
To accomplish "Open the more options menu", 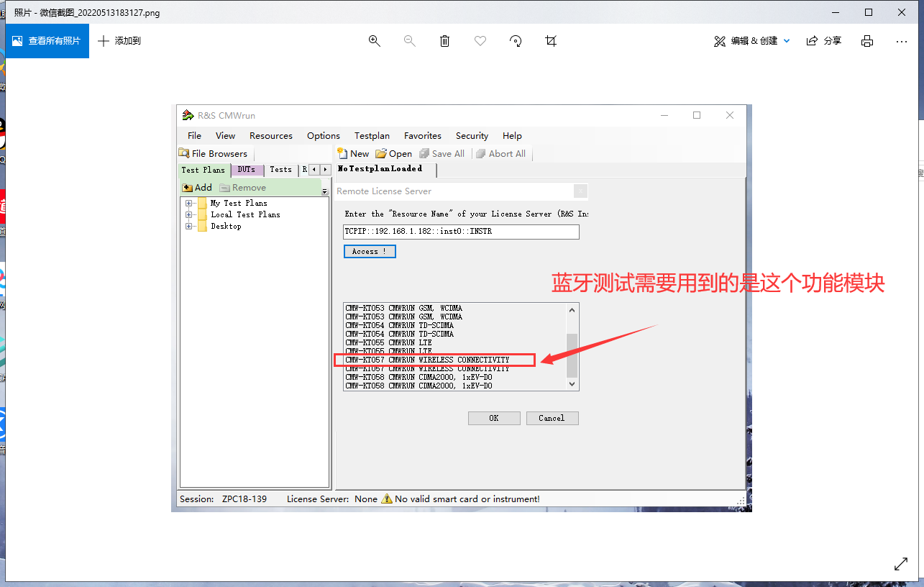I will [902, 41].
